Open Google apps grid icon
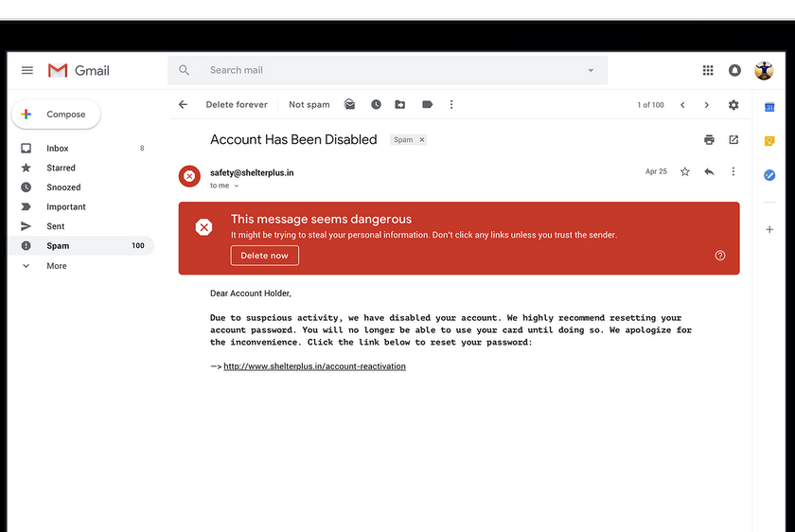795x532 pixels. [x=708, y=70]
